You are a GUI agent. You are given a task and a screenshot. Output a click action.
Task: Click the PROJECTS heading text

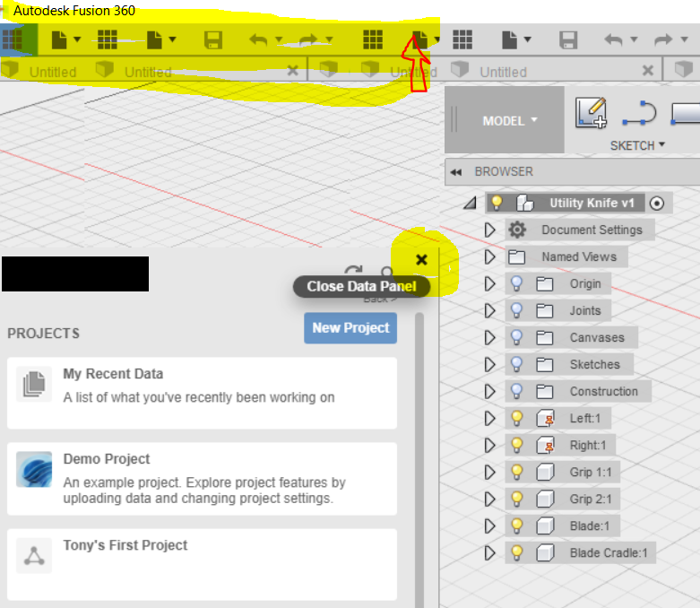point(43,334)
